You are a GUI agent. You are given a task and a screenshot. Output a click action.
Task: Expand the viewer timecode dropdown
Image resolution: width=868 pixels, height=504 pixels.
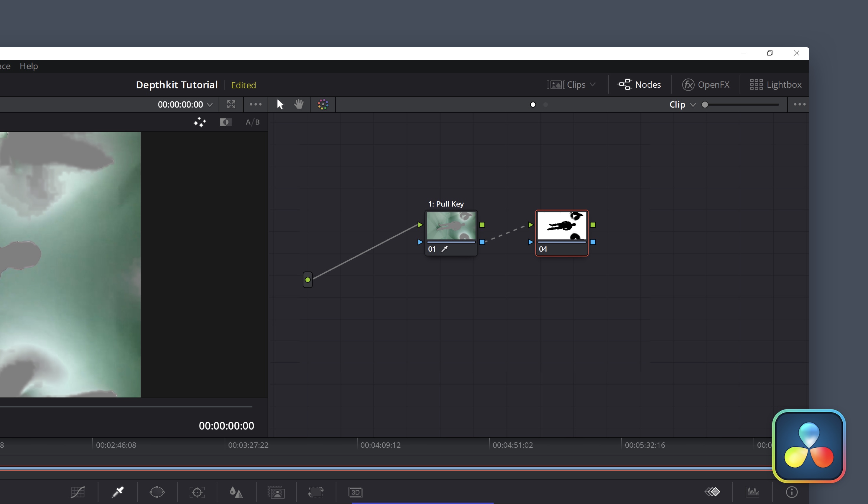[x=210, y=104]
